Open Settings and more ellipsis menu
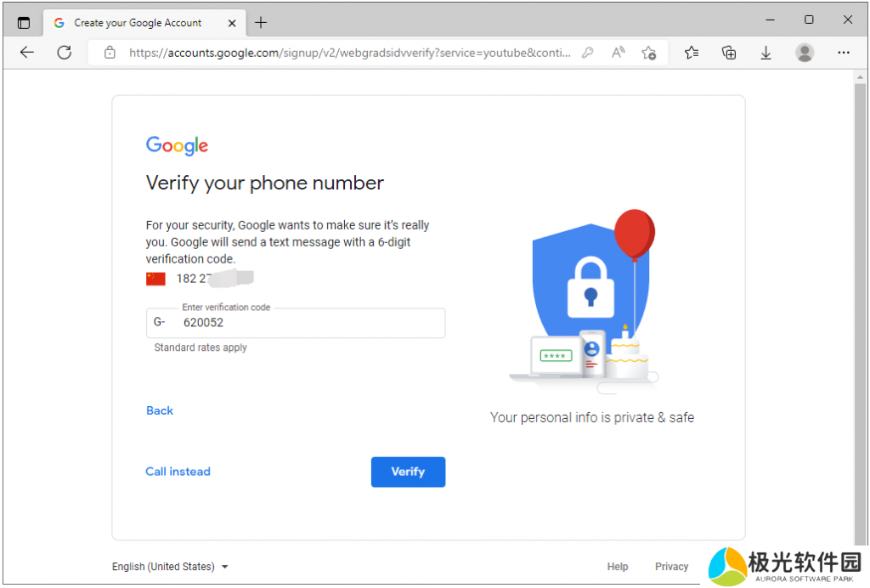The image size is (870, 588). pyautogui.click(x=843, y=53)
